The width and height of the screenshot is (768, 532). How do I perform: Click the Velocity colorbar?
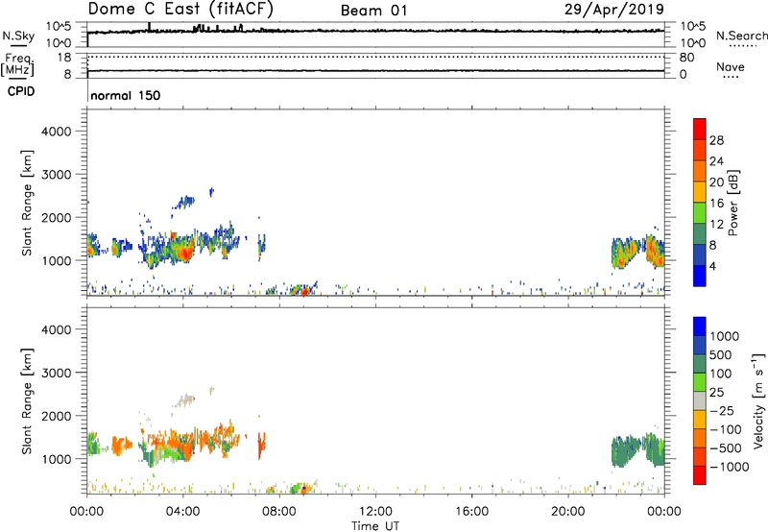click(x=700, y=400)
